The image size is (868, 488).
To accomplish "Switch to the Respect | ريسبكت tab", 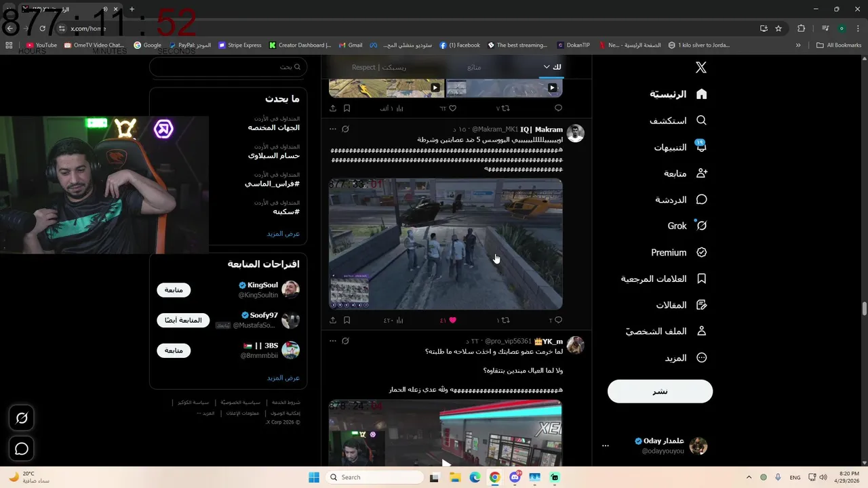I will (379, 67).
